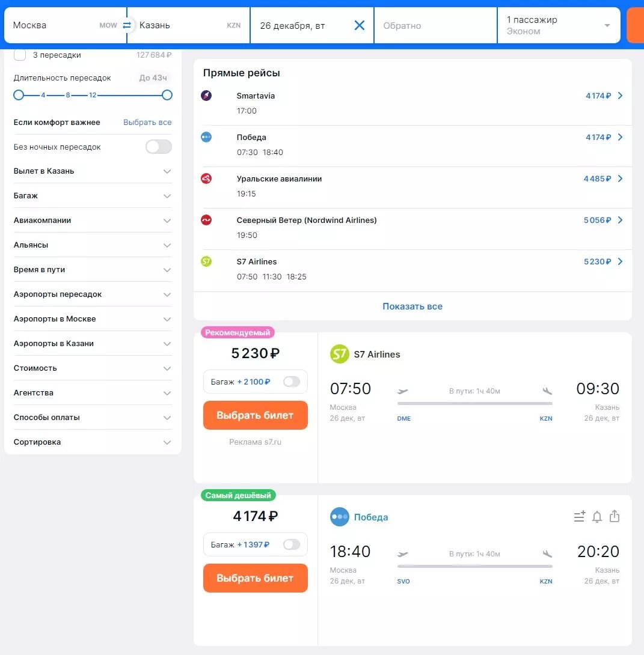Screen dimensions: 644x655
Task: Expand Время в пути filter
Action: 93,269
